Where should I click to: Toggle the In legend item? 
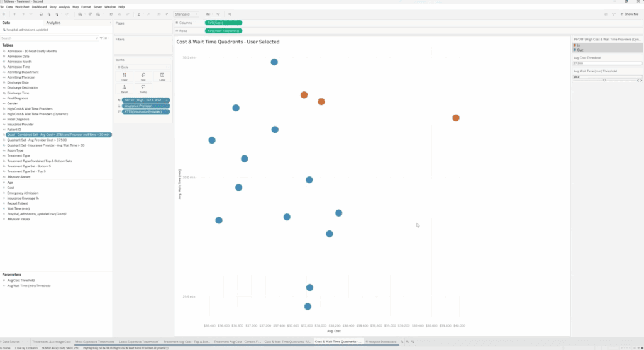(x=577, y=45)
